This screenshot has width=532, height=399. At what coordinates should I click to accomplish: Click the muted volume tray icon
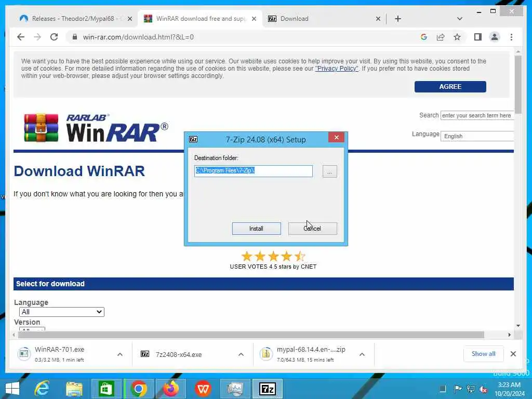[x=483, y=389]
